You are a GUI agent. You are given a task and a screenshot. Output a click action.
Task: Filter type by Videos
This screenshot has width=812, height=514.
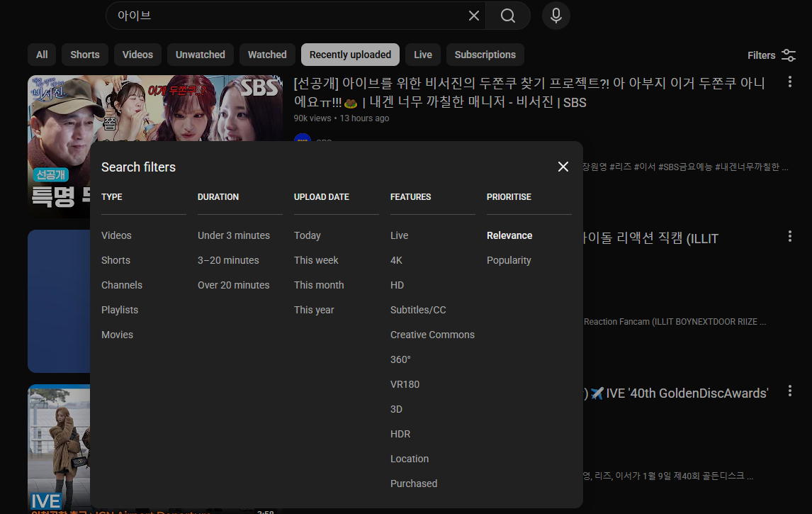(x=116, y=235)
